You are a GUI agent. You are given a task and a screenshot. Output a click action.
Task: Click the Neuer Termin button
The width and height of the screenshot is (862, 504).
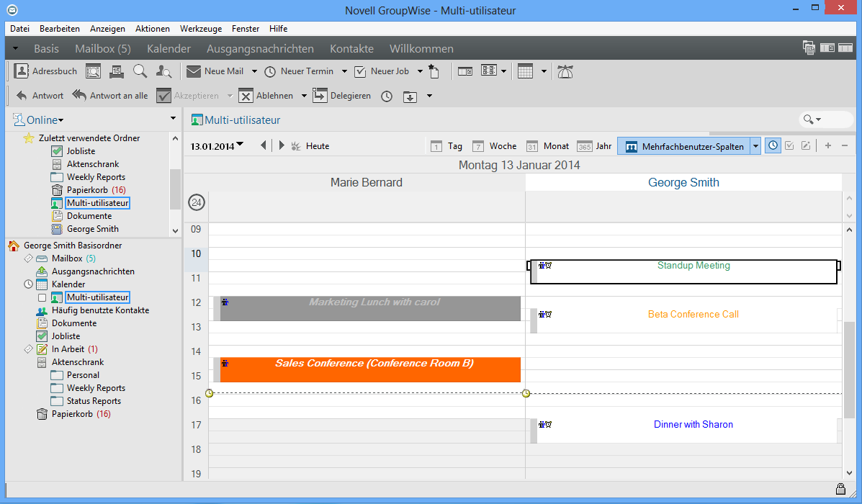pos(299,71)
